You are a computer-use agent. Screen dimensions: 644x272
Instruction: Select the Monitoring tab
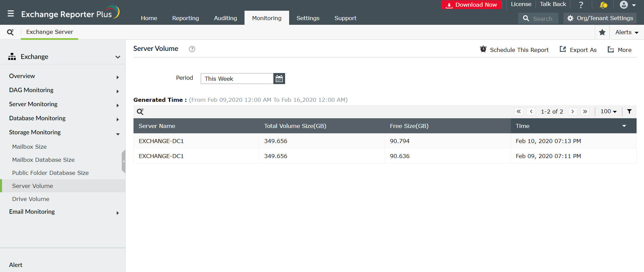tap(267, 18)
